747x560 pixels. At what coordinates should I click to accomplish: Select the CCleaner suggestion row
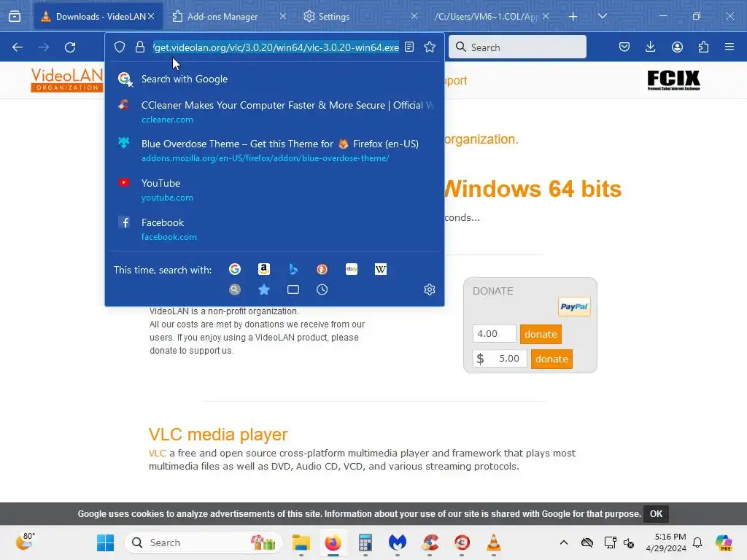pyautogui.click(x=274, y=112)
